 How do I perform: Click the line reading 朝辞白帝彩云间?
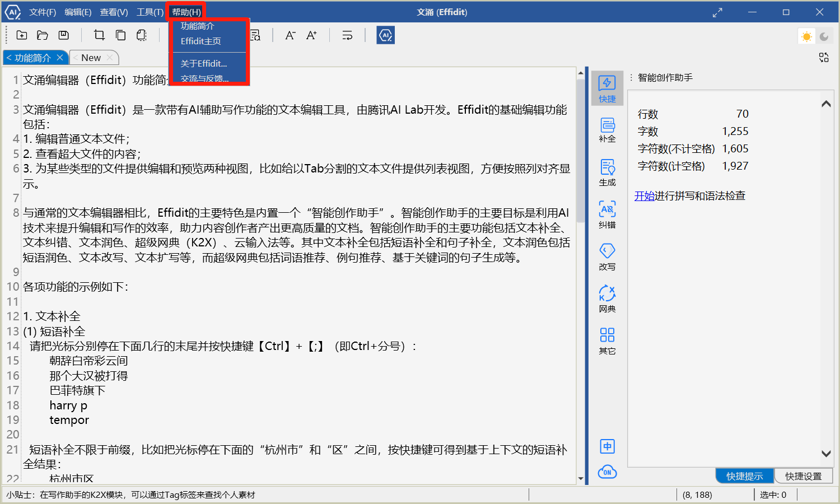[88, 361]
